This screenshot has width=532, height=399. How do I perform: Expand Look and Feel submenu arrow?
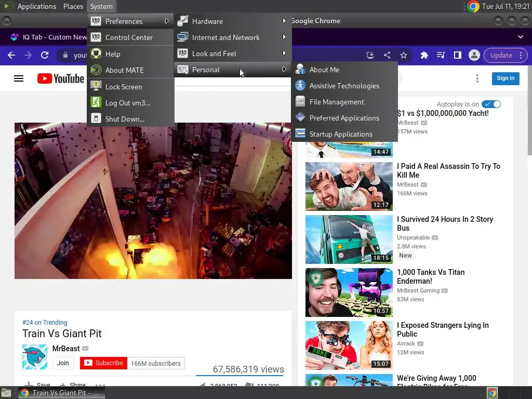(284, 54)
